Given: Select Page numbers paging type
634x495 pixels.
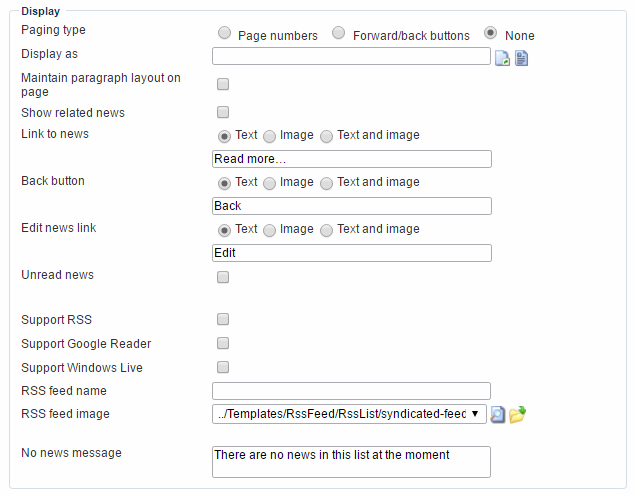Looking at the screenshot, I should 224,33.
